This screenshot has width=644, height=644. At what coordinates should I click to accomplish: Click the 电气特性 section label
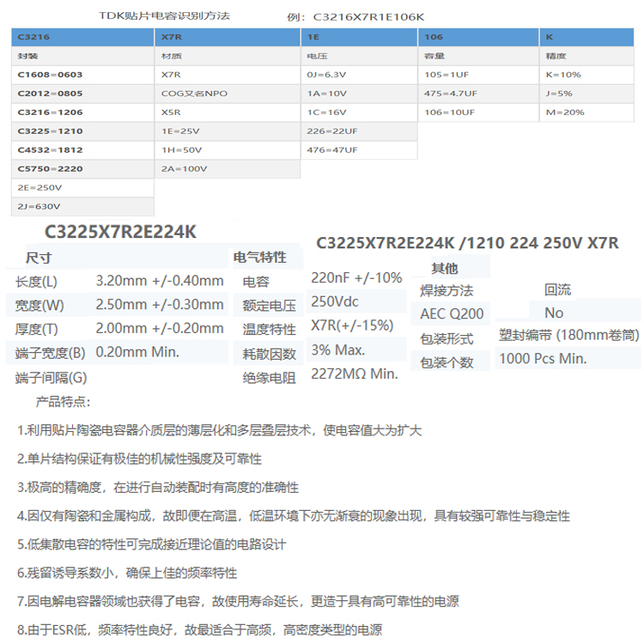click(x=260, y=258)
